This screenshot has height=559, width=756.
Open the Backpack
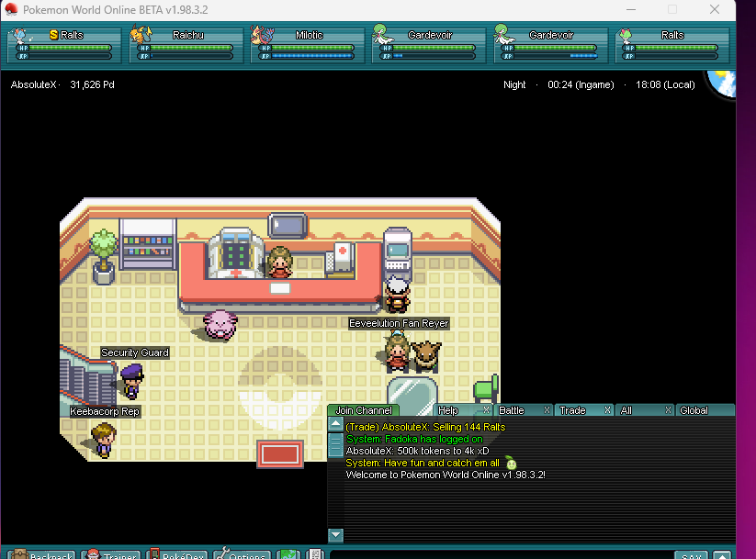(x=42, y=554)
